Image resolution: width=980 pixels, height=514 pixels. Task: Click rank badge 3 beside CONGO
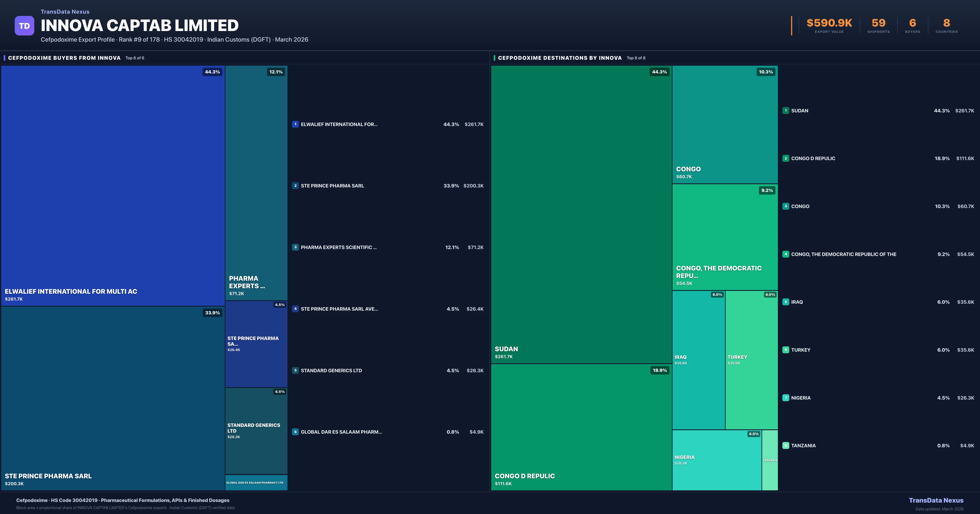coord(786,206)
